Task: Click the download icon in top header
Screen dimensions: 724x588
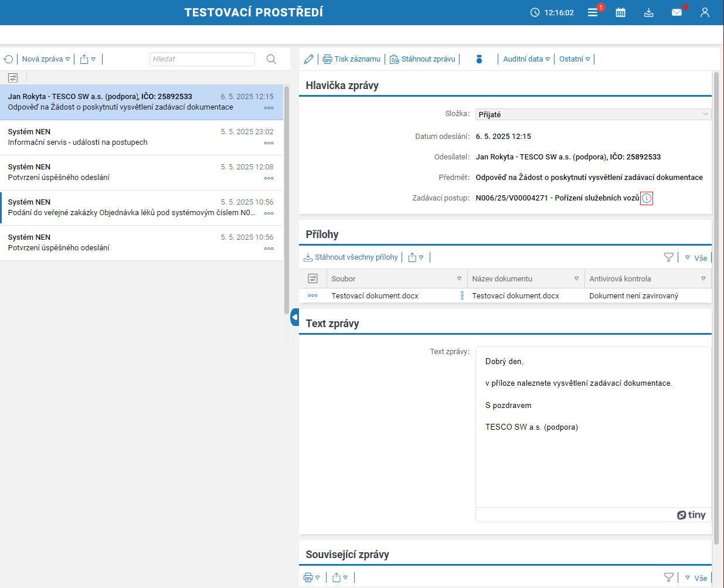Action: [648, 12]
